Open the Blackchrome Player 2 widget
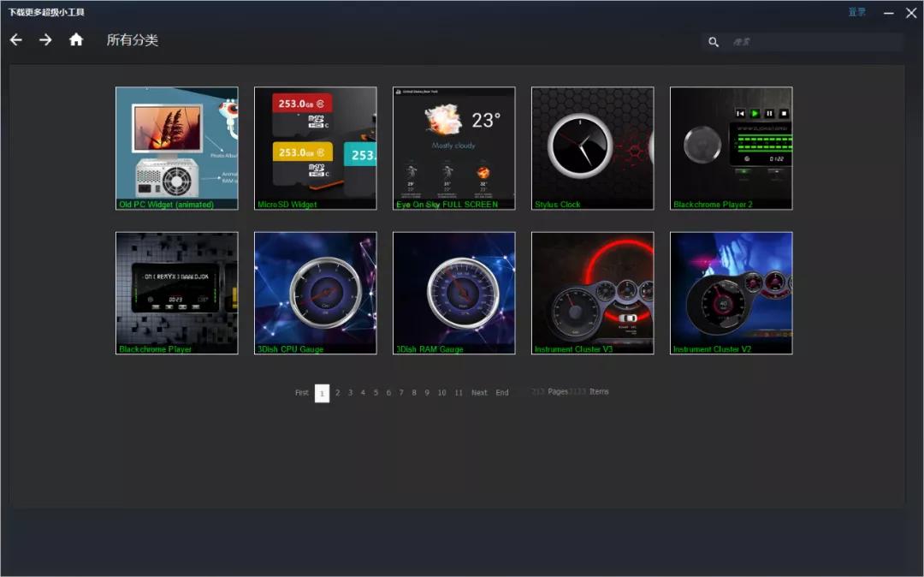This screenshot has width=924, height=577. coord(731,147)
